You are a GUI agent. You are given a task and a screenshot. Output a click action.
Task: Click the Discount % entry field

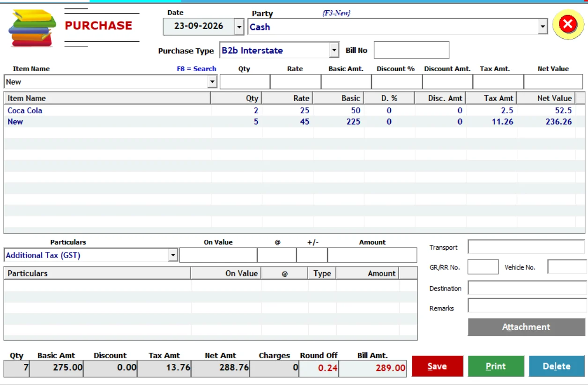(396, 81)
